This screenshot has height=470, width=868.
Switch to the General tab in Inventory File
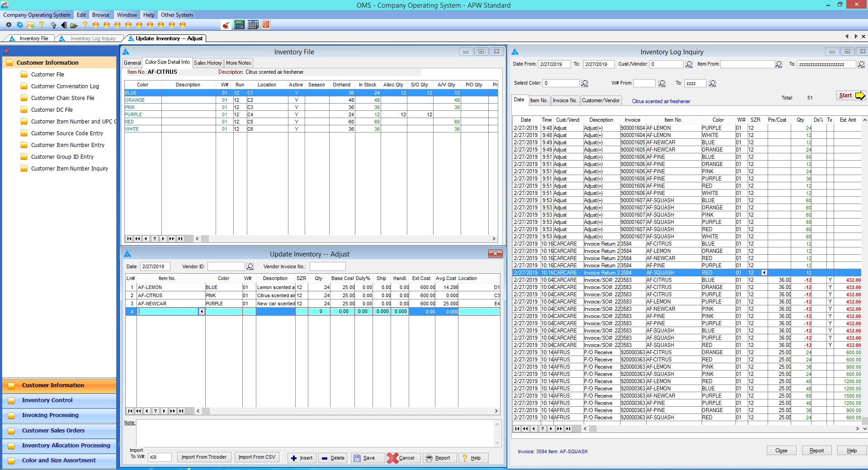coord(132,63)
